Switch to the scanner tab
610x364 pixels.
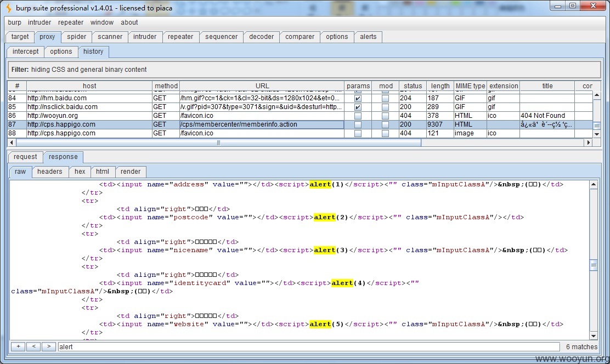pyautogui.click(x=110, y=37)
